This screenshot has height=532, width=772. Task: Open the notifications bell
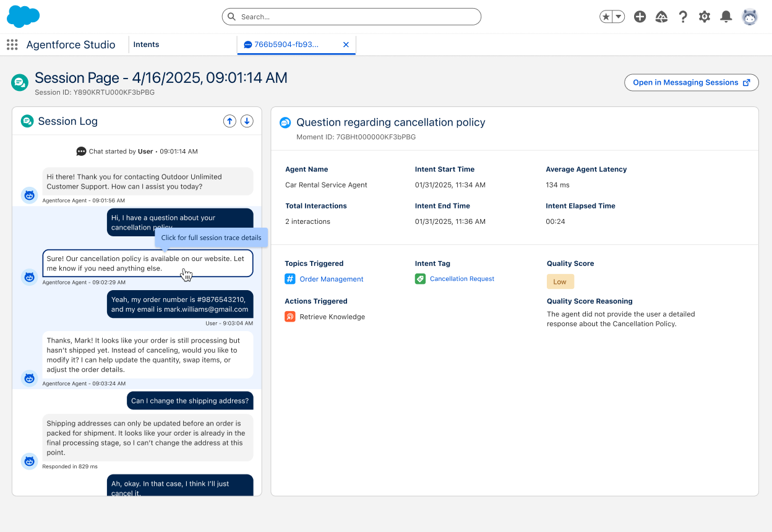(x=726, y=17)
